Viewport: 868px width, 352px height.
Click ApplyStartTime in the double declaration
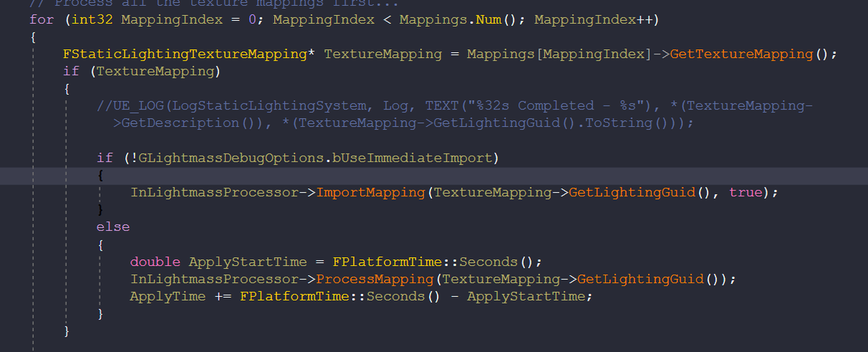pyautogui.click(x=246, y=261)
